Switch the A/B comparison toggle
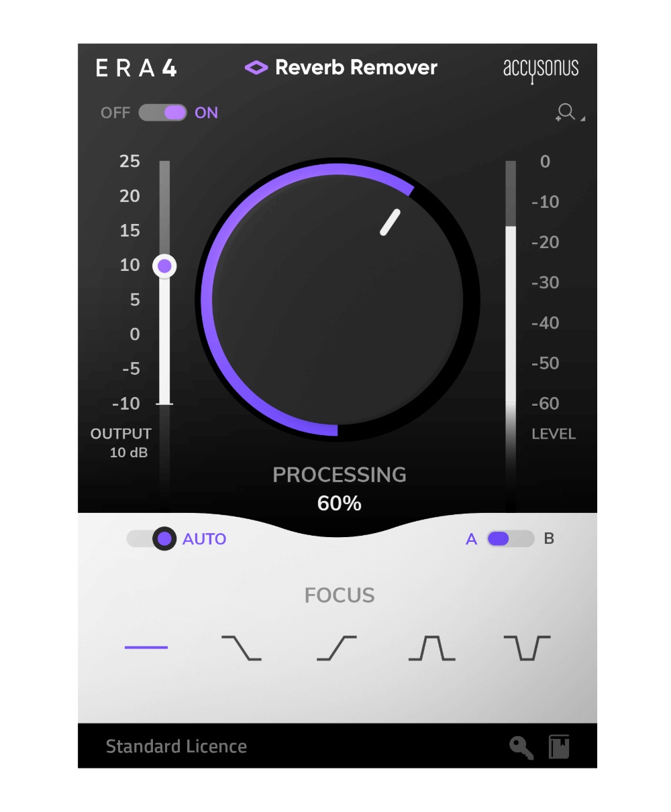This screenshot has height=812, width=671. pos(511,538)
